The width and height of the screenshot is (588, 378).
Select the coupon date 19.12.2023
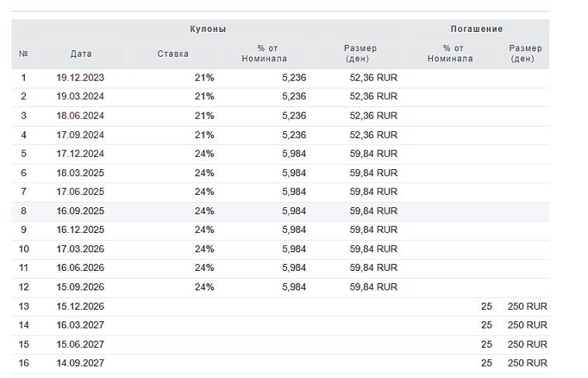point(80,78)
